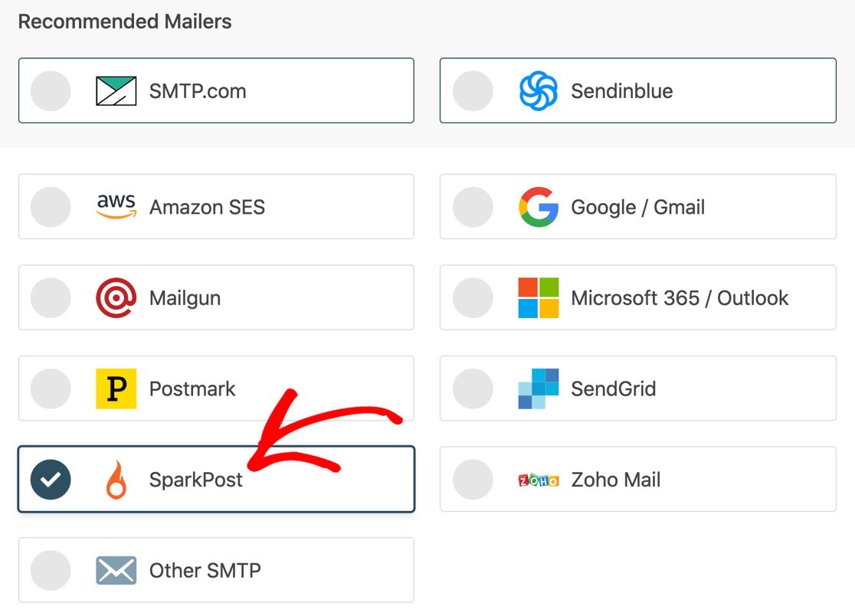The image size is (855, 616).
Task: Click the SMTP.com envelope logo
Action: coord(116,91)
